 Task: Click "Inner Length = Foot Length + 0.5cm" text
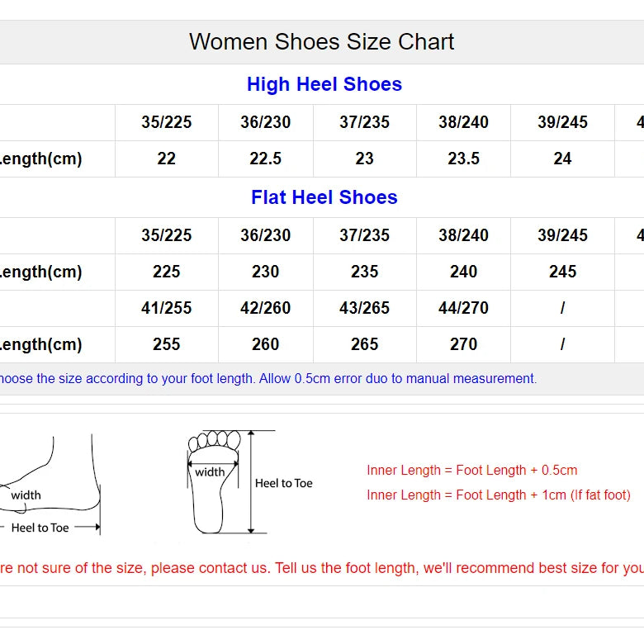tap(471, 470)
